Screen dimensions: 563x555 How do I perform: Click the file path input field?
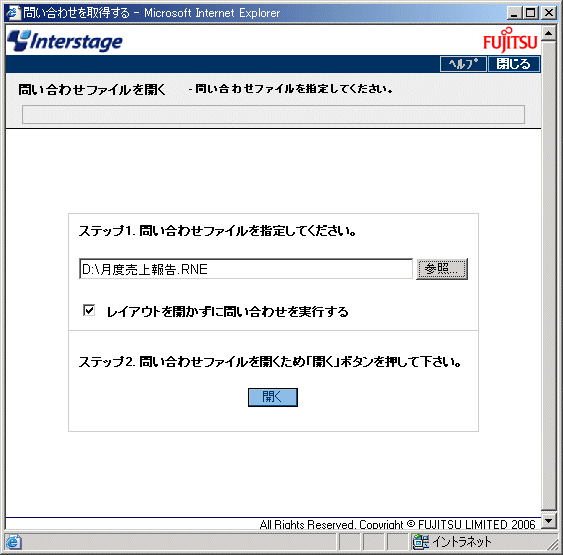246,269
